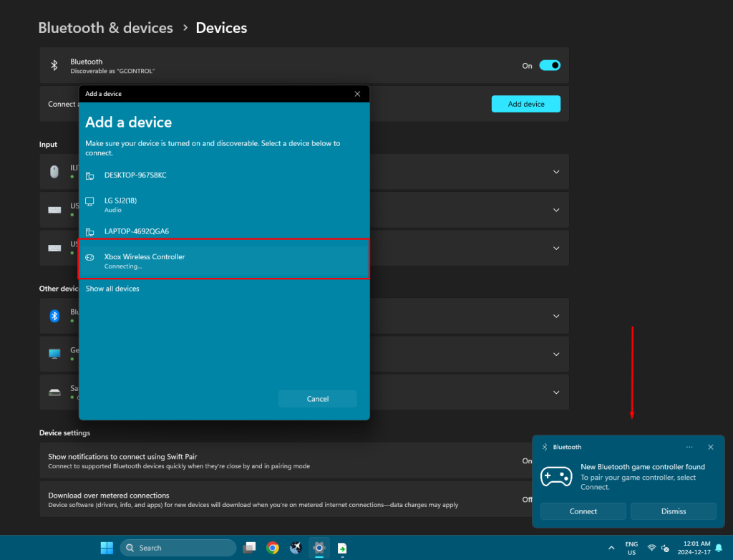733x560 pixels.
Task: Connect the newly found Bluetooth game controller
Action: (x=583, y=511)
